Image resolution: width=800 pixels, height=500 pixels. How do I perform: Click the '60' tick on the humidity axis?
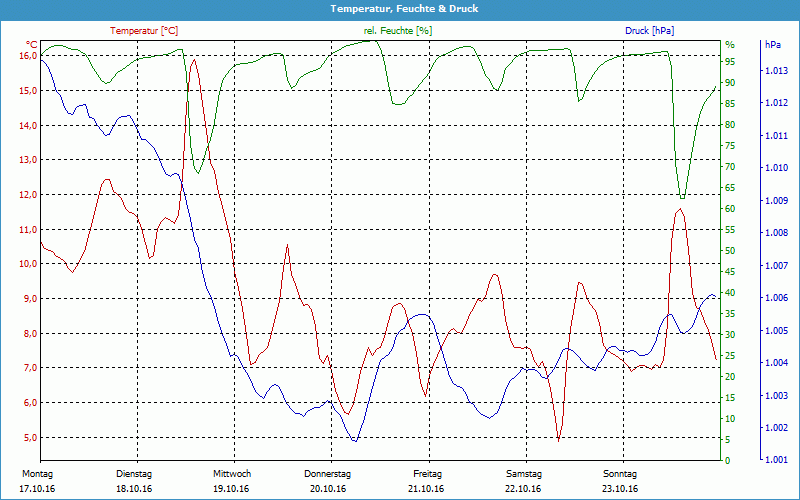(730, 209)
